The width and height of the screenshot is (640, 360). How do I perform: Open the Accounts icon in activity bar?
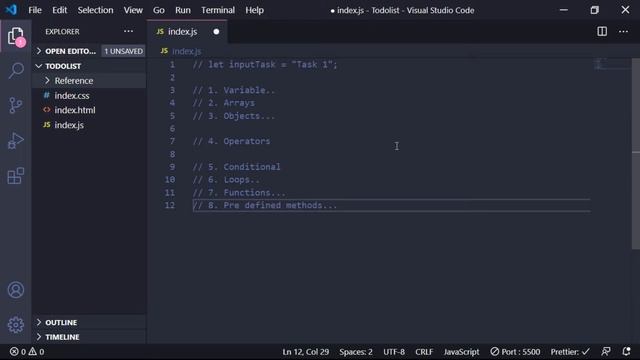point(16,290)
